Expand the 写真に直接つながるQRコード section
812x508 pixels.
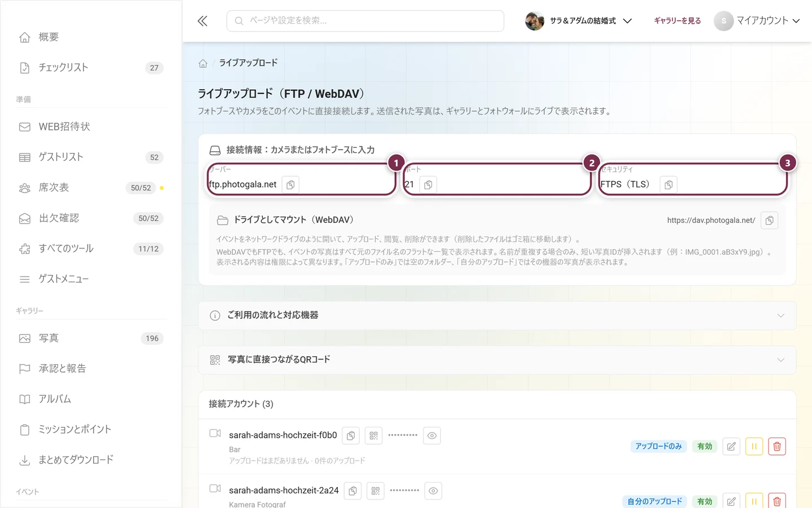(x=497, y=360)
